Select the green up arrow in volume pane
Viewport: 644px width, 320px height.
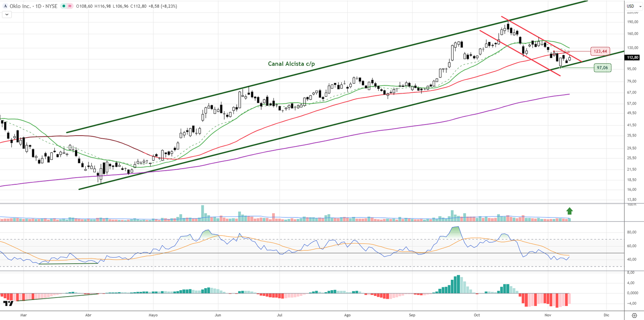coord(570,211)
